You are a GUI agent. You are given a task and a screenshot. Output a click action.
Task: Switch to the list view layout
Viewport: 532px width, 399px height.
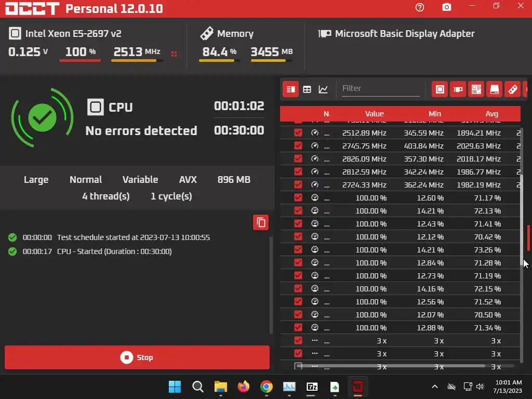291,89
